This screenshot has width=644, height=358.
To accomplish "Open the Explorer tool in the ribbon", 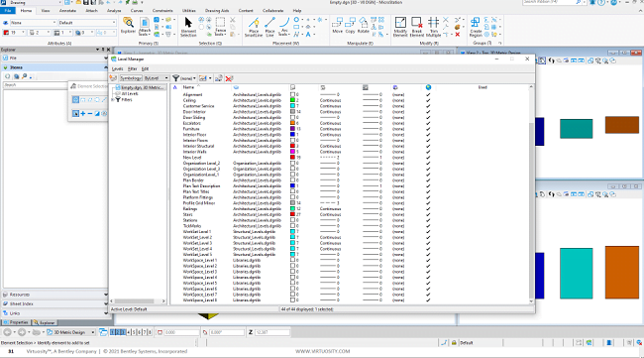I will [x=128, y=26].
